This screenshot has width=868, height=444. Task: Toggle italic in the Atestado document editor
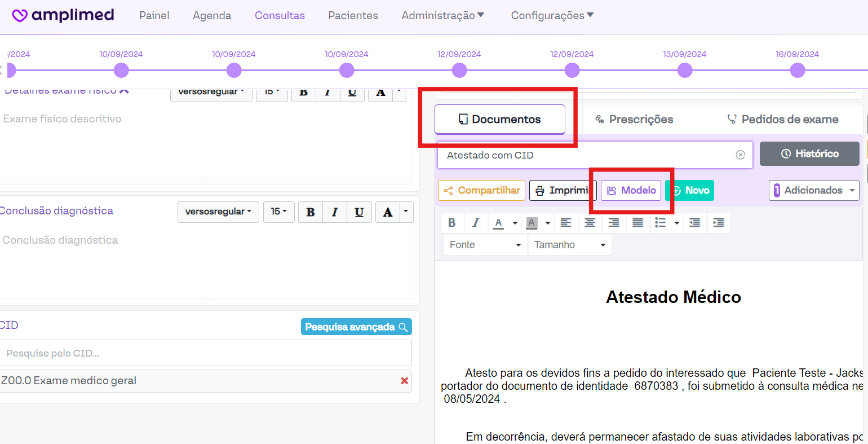(476, 223)
